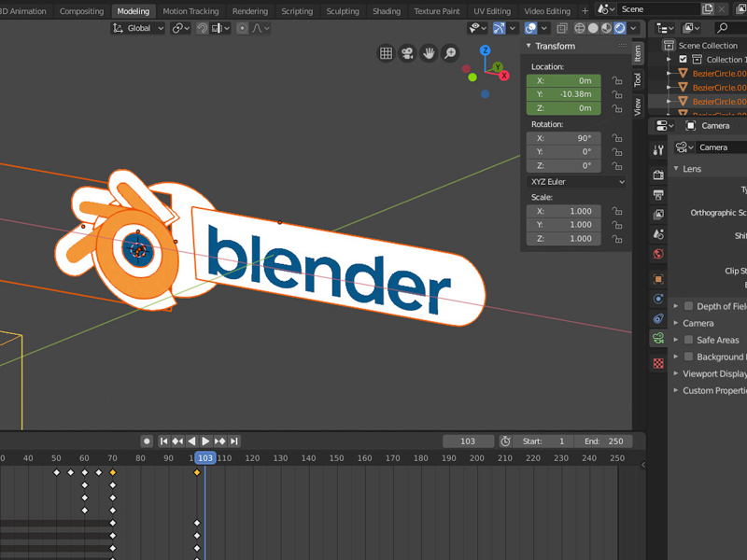This screenshot has width=747, height=560.
Task: Open the View Layer properties tab
Action: pyautogui.click(x=658, y=215)
